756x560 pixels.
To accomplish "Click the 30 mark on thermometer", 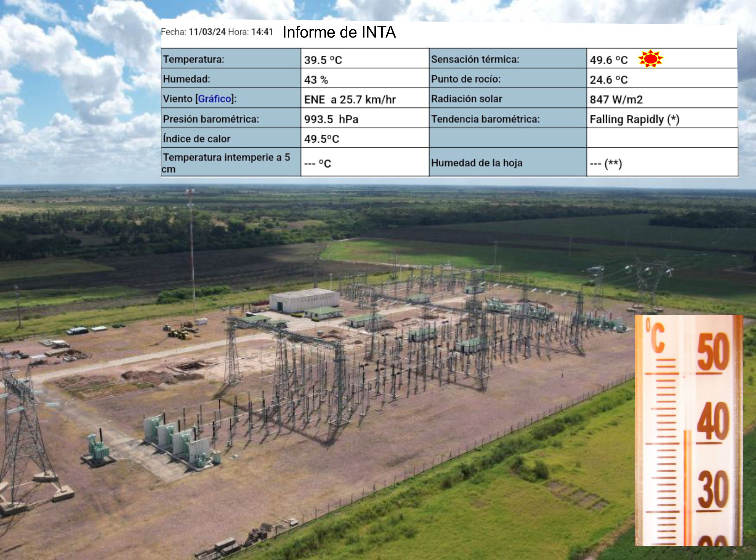I will point(713,489).
